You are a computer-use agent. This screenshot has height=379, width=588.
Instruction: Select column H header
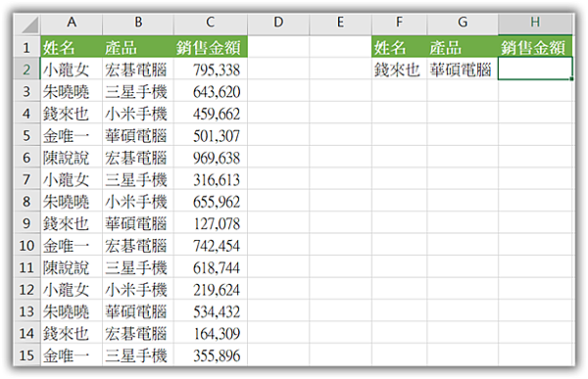coord(535,24)
